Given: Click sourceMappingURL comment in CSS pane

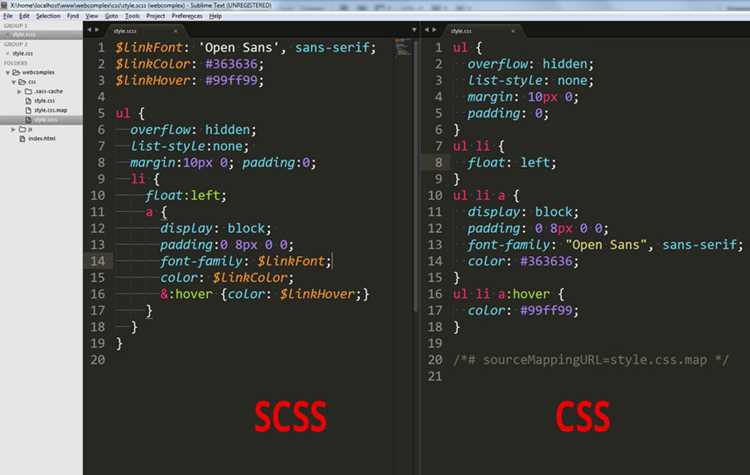Looking at the screenshot, I should [x=591, y=360].
